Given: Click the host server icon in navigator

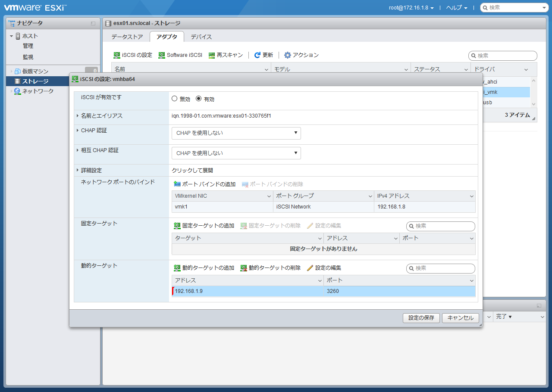Looking at the screenshot, I should click(18, 36).
